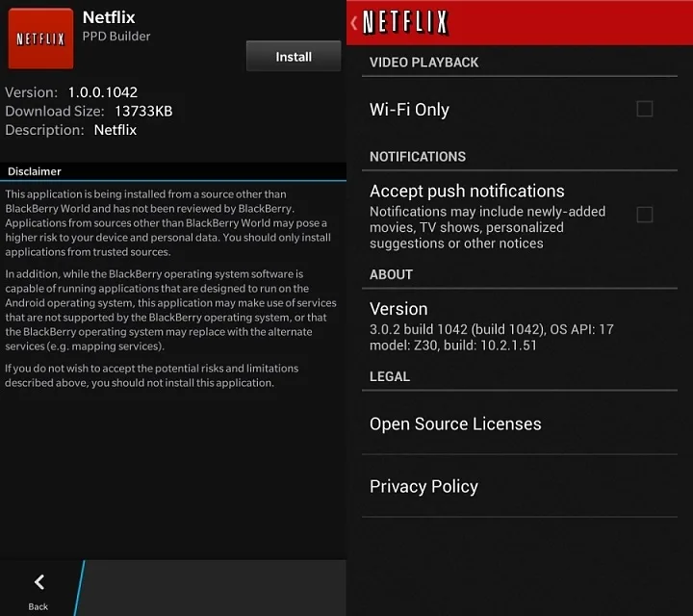The image size is (693, 616).
Task: Tap the Netflix title in installer
Action: click(109, 17)
